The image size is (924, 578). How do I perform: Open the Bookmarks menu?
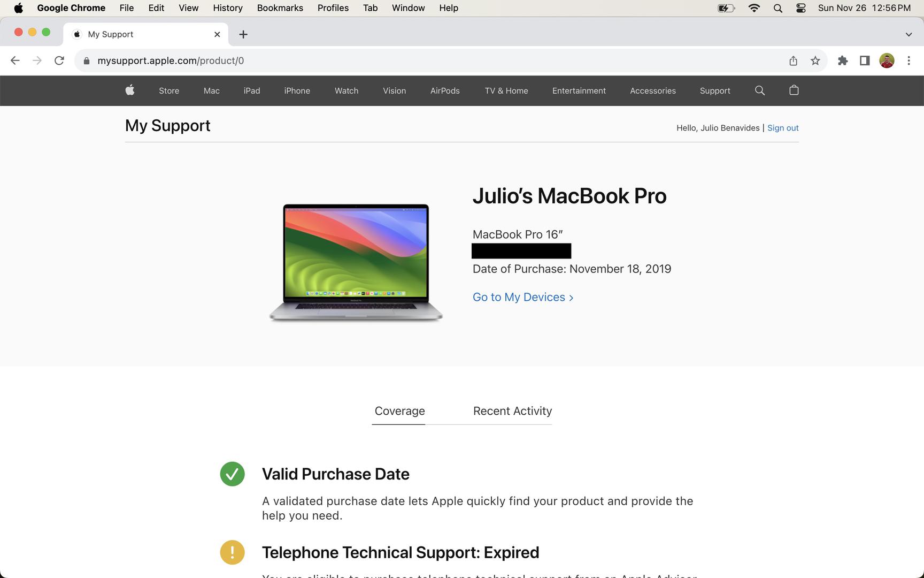[280, 8]
